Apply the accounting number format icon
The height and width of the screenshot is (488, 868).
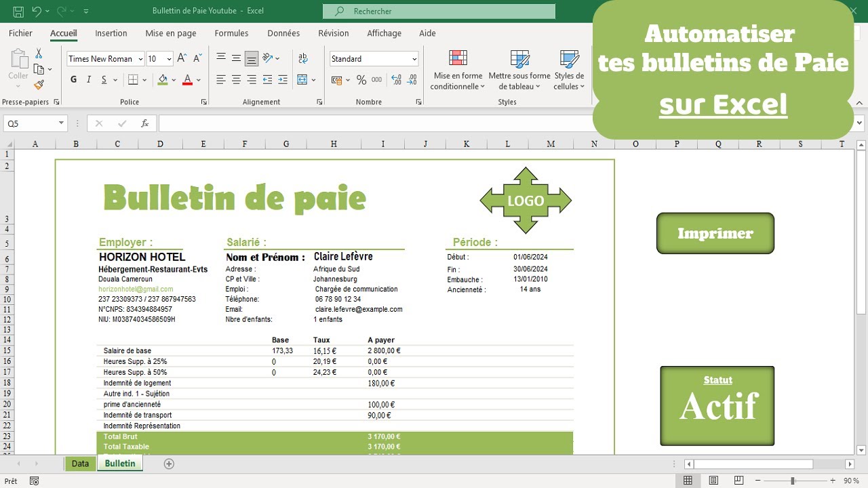point(336,80)
